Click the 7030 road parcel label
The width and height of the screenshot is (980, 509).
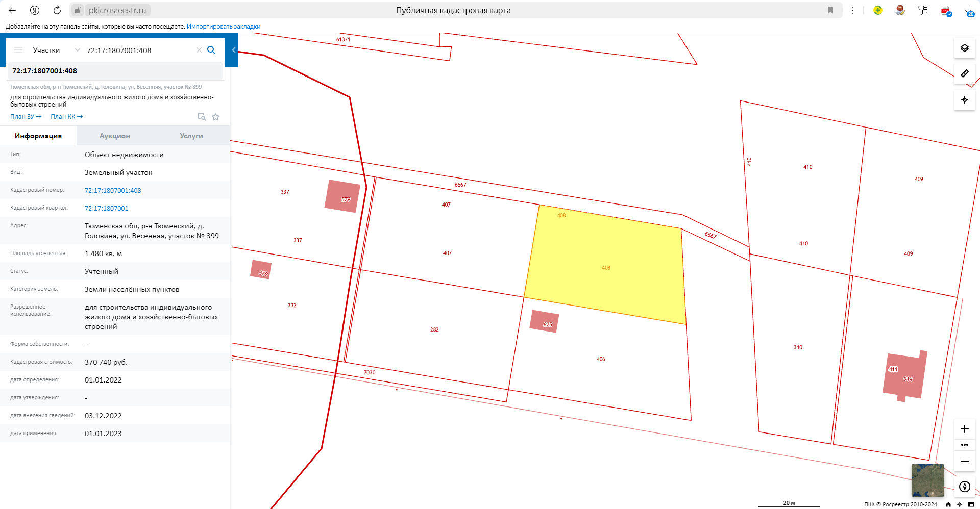pyautogui.click(x=370, y=372)
